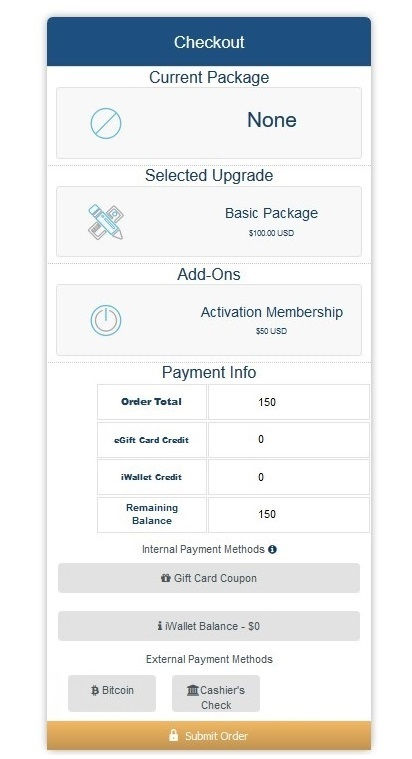Click the Checkout header bar
Screen dimensions: 412x759
(x=209, y=42)
